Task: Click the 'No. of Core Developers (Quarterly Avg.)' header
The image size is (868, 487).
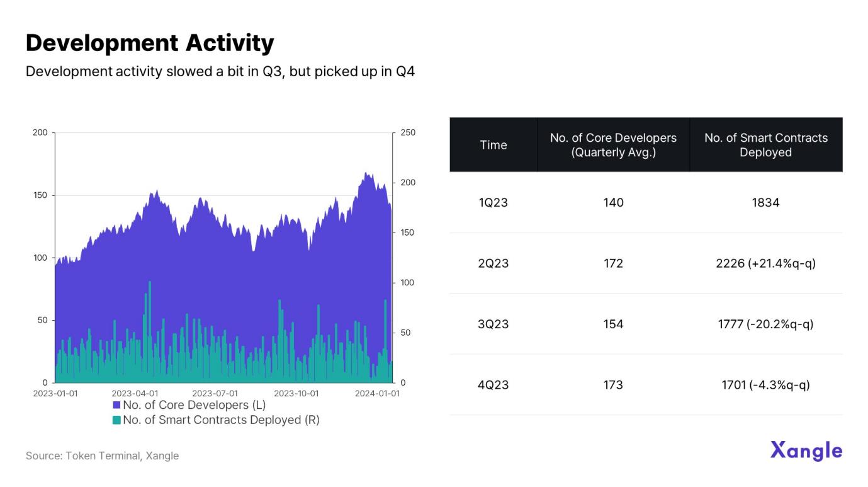Action: pos(613,145)
